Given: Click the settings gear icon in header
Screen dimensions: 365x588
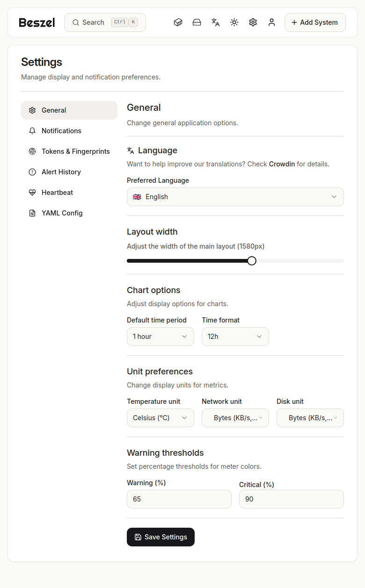Looking at the screenshot, I should coord(253,22).
